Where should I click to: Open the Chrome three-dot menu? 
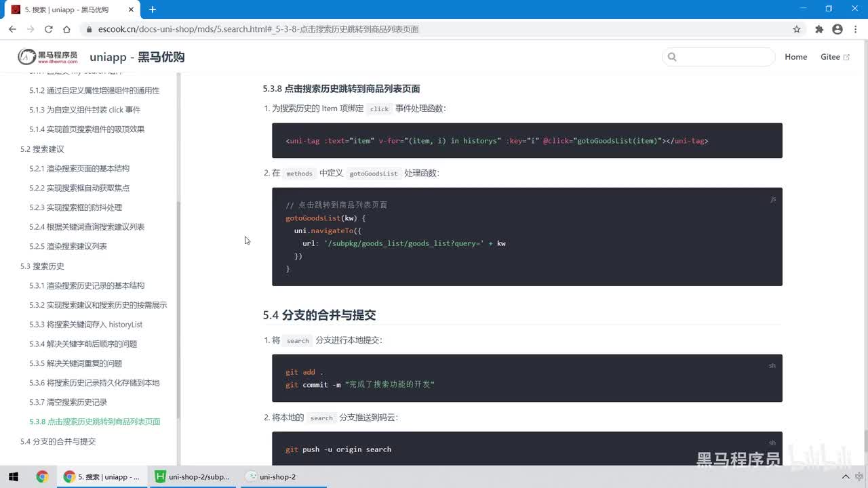point(855,29)
